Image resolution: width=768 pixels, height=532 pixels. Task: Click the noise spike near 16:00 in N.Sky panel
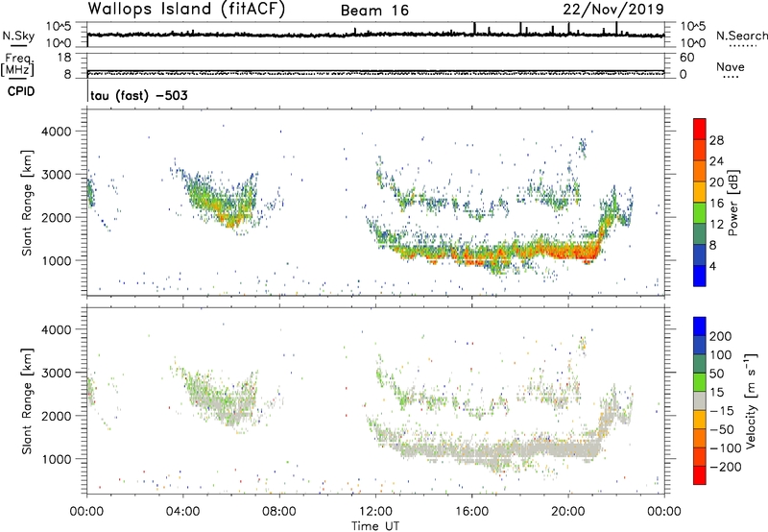pyautogui.click(x=474, y=29)
